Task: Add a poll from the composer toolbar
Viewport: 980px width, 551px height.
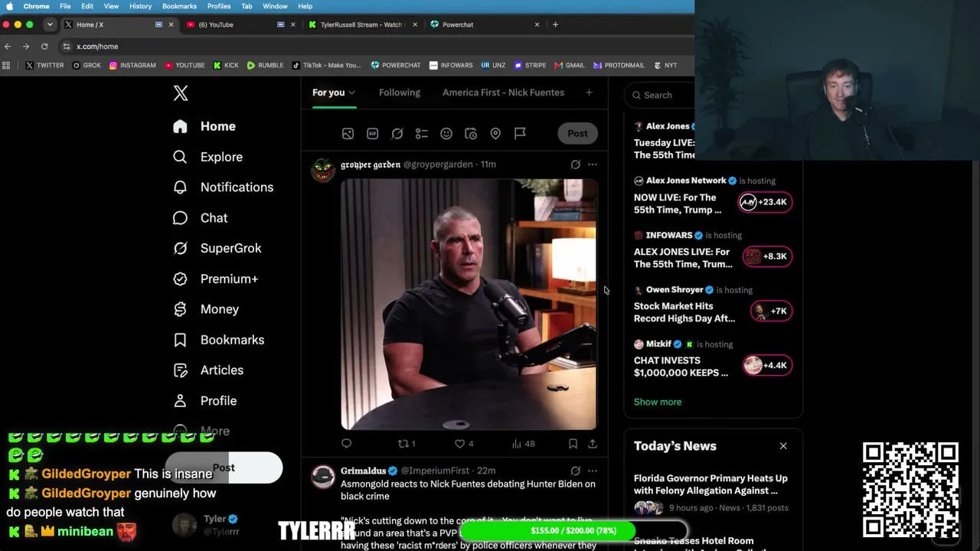Action: (422, 134)
